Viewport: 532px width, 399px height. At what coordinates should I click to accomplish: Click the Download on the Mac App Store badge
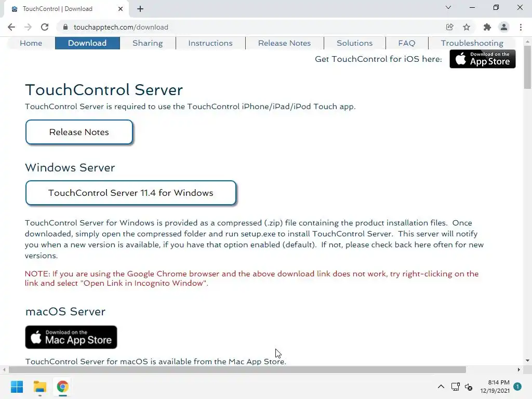(71, 337)
